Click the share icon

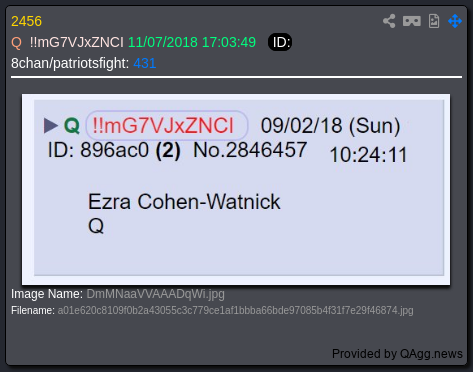point(389,21)
